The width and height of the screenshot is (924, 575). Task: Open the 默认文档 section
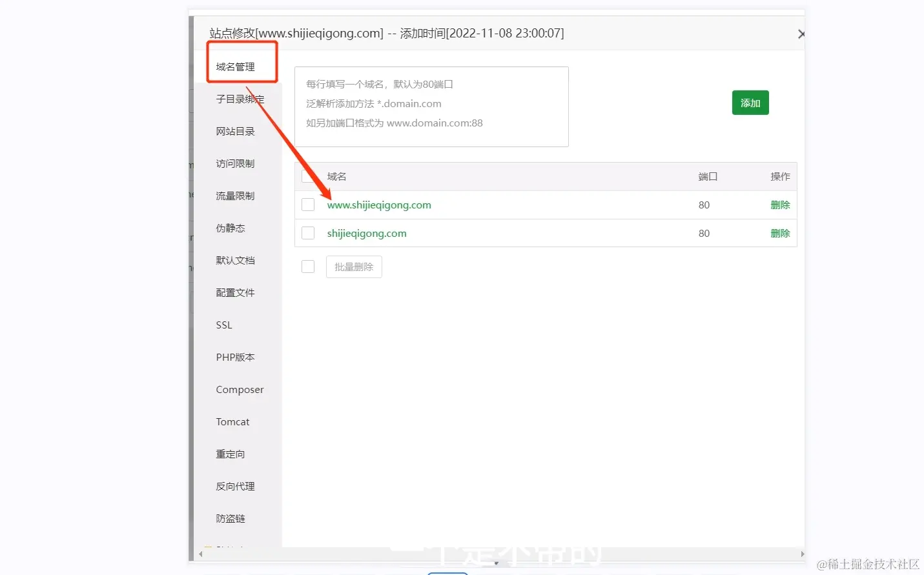[234, 260]
